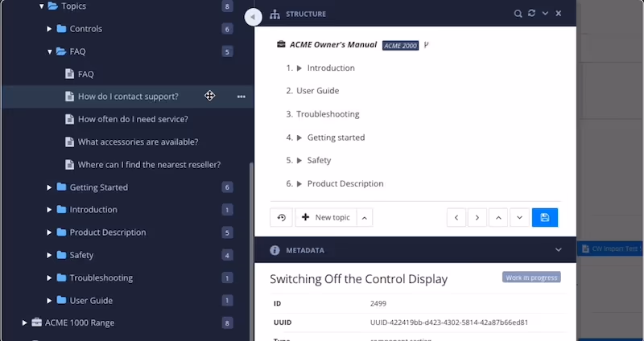Select Troubleshooting in the structure

(328, 114)
